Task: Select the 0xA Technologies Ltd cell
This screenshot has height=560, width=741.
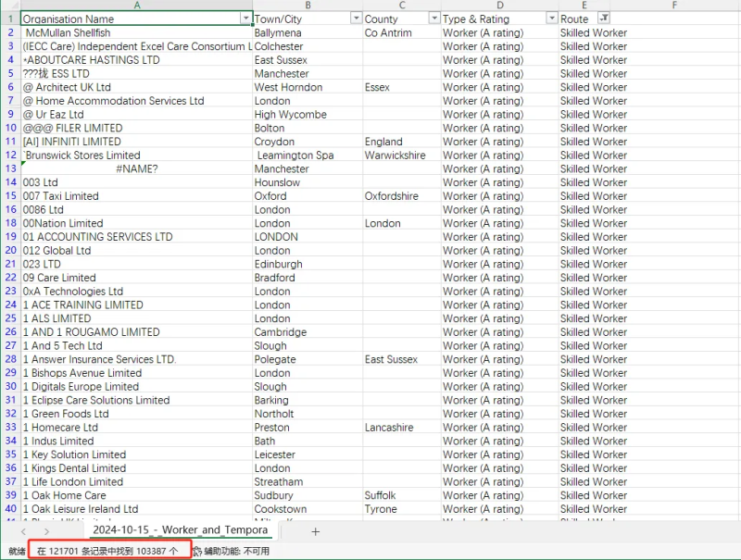Action: (x=137, y=291)
